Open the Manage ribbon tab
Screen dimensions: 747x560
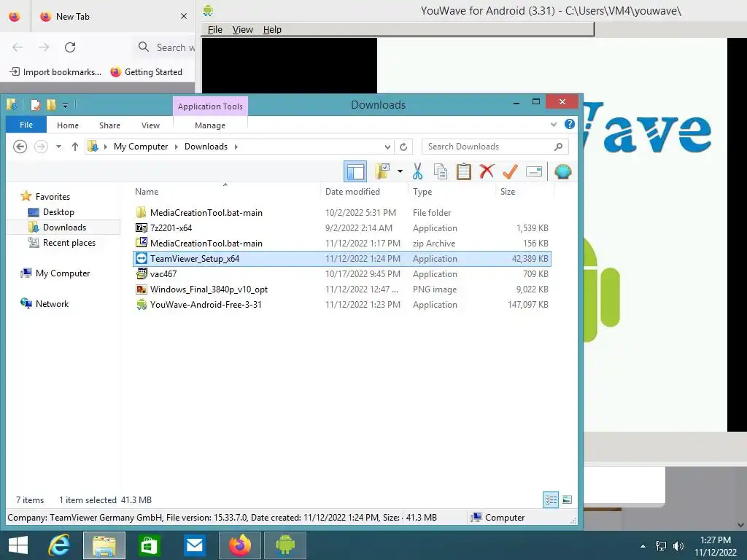(210, 125)
